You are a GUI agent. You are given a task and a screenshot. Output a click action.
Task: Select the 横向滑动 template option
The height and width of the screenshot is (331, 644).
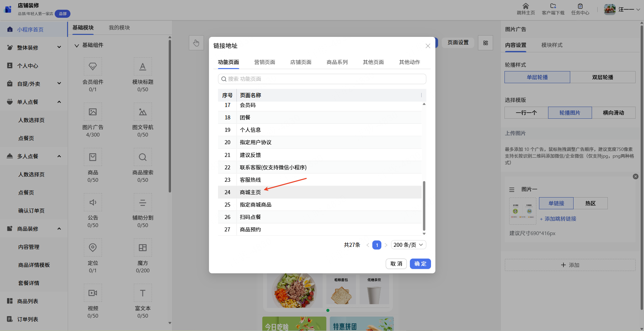(x=613, y=113)
